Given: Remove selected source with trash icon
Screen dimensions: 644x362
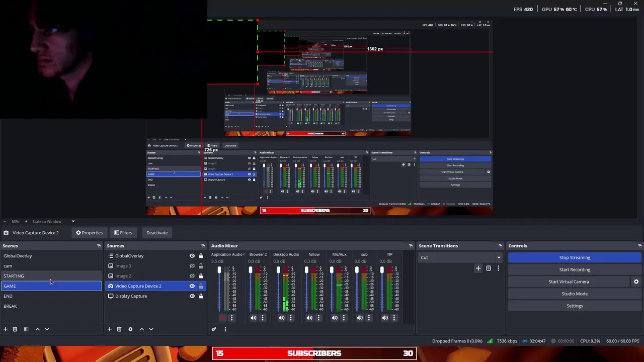Looking at the screenshot, I should coord(119,329).
